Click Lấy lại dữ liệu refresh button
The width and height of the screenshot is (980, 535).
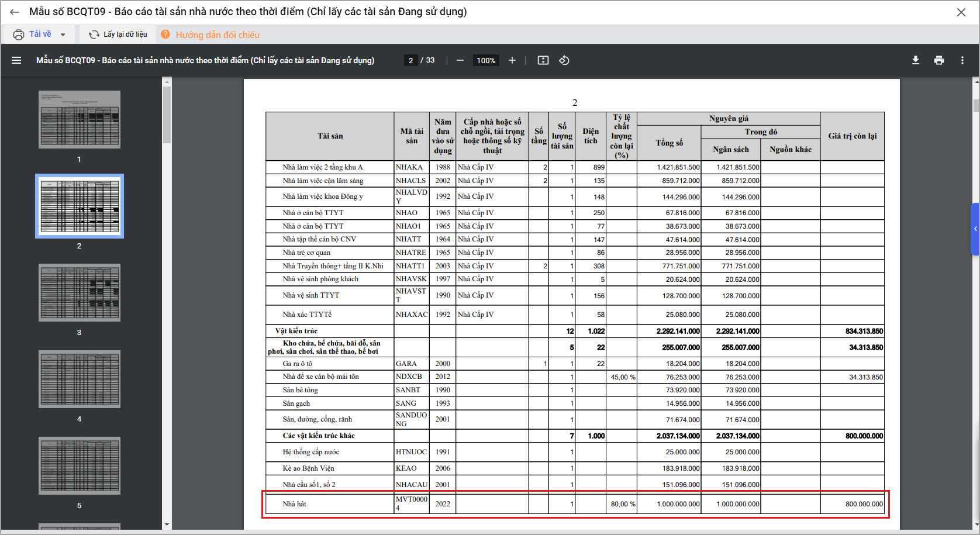point(118,34)
